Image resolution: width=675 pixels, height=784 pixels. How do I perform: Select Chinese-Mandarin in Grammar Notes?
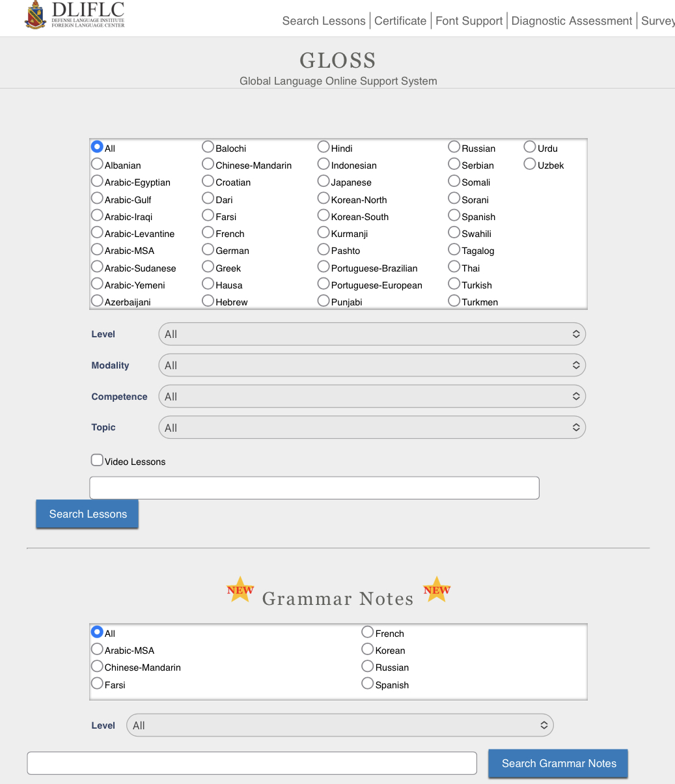click(97, 666)
